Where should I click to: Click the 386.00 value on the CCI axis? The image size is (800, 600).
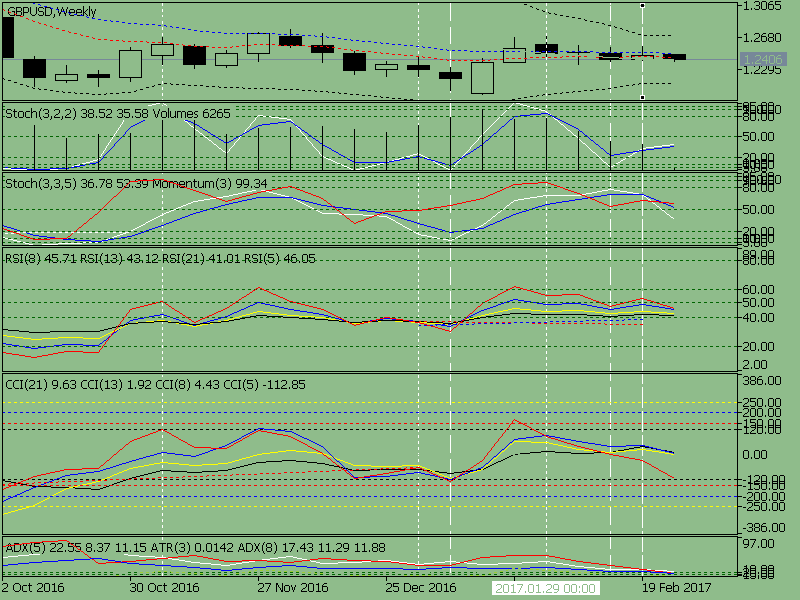coord(761,381)
